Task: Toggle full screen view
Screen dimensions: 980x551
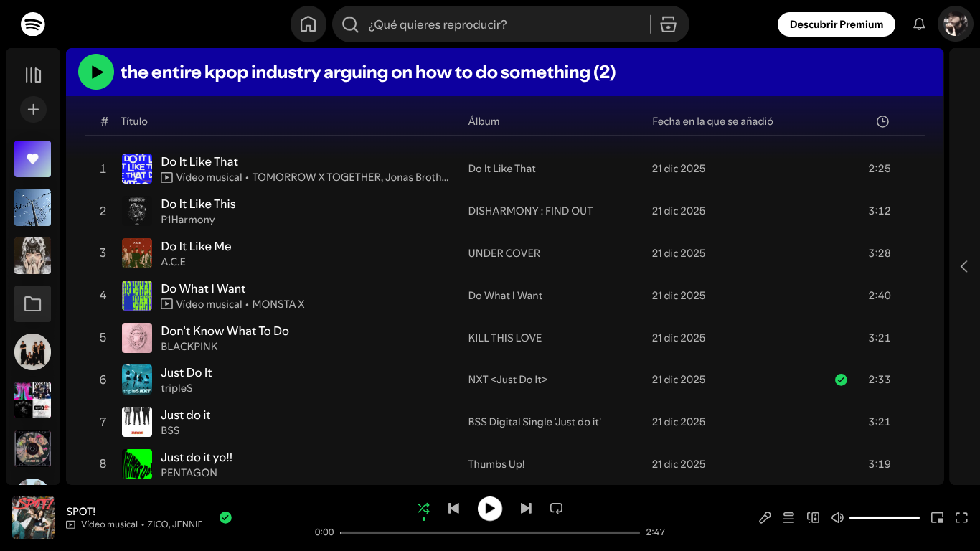Action: [x=961, y=517]
